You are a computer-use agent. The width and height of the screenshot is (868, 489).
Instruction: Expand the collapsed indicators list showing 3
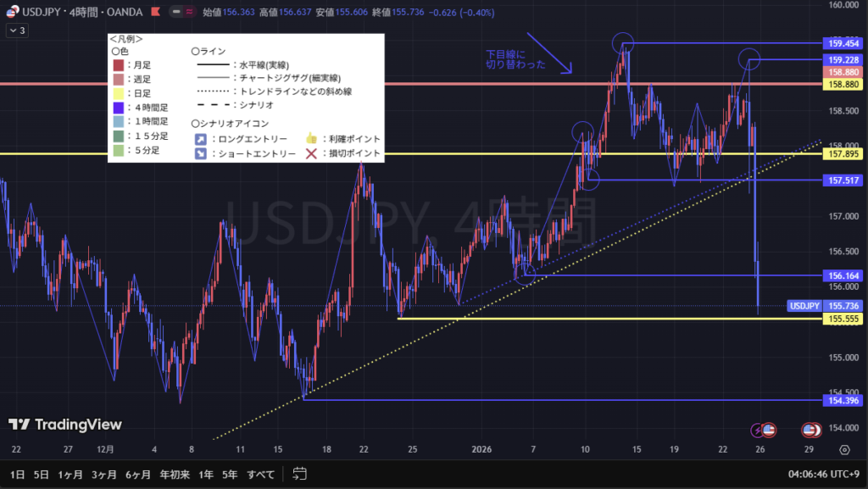(17, 31)
